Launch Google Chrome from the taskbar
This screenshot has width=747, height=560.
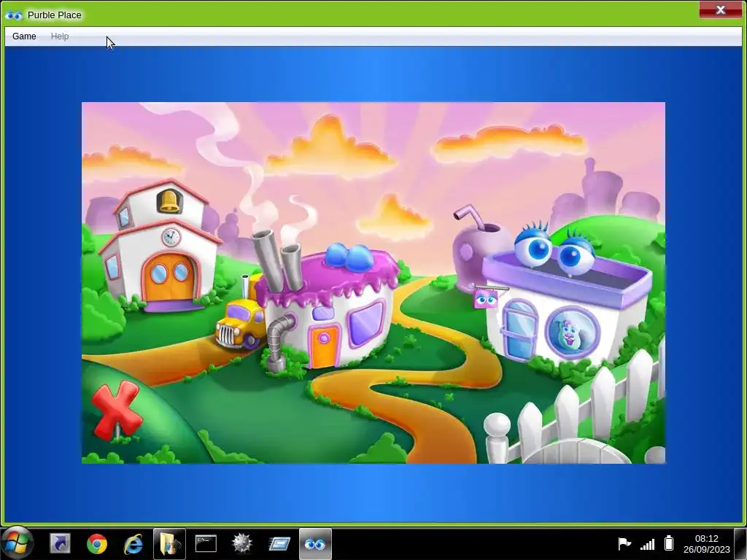tap(97, 544)
